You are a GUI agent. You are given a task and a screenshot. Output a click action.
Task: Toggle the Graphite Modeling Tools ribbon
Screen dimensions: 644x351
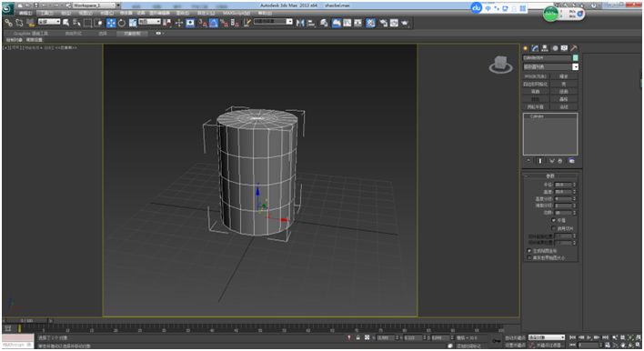[x=336, y=23]
